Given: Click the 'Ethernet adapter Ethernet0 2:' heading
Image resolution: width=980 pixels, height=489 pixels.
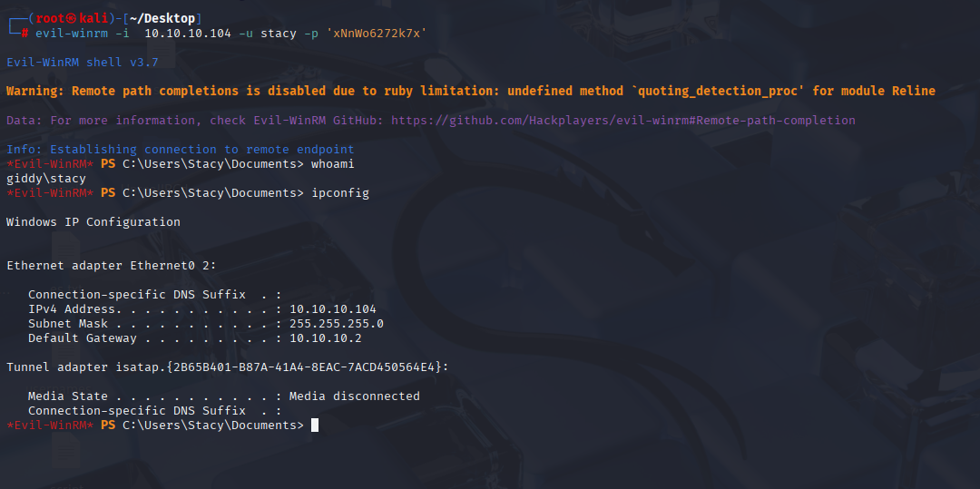Looking at the screenshot, I should [112, 266].
